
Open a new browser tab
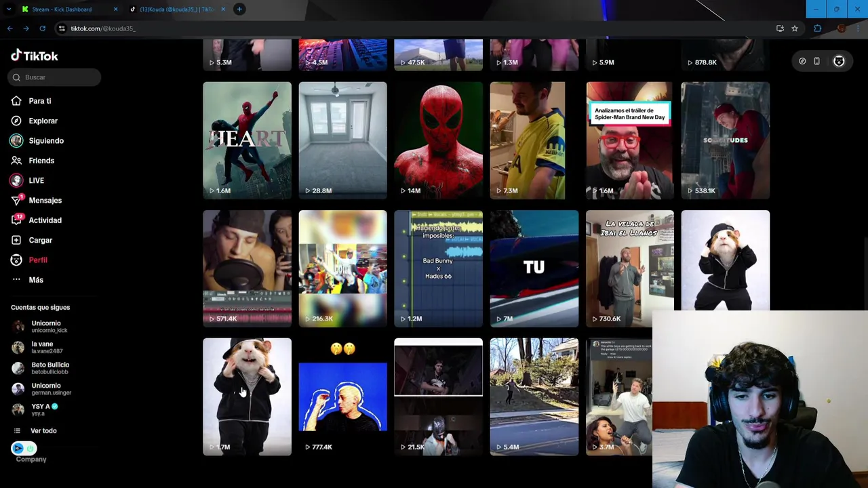(239, 9)
